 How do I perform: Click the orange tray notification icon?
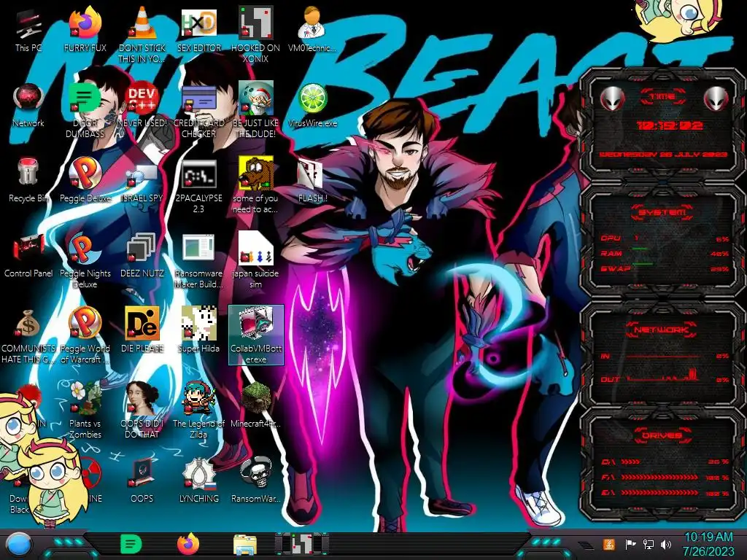[609, 544]
